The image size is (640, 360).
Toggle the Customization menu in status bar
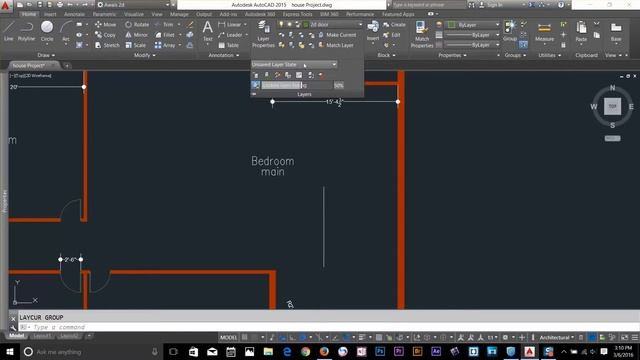[635, 338]
